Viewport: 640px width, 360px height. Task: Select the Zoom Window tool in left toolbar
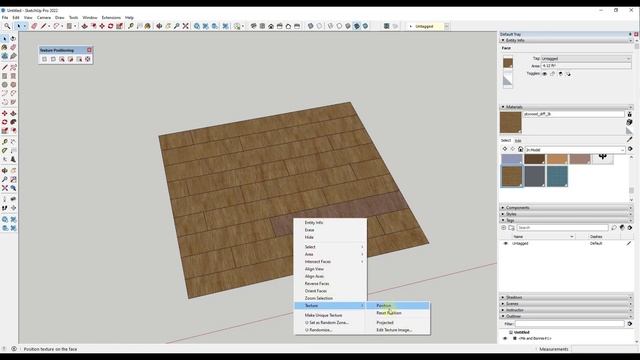pos(13,179)
